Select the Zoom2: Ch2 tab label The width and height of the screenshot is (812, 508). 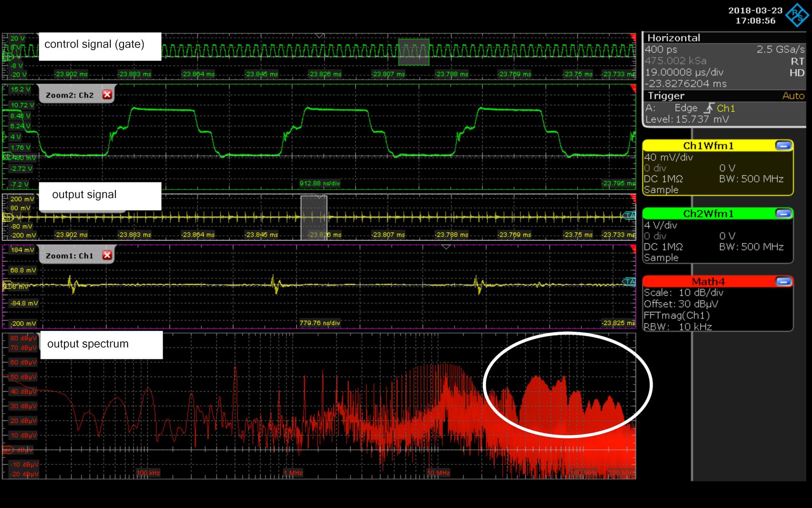69,95
